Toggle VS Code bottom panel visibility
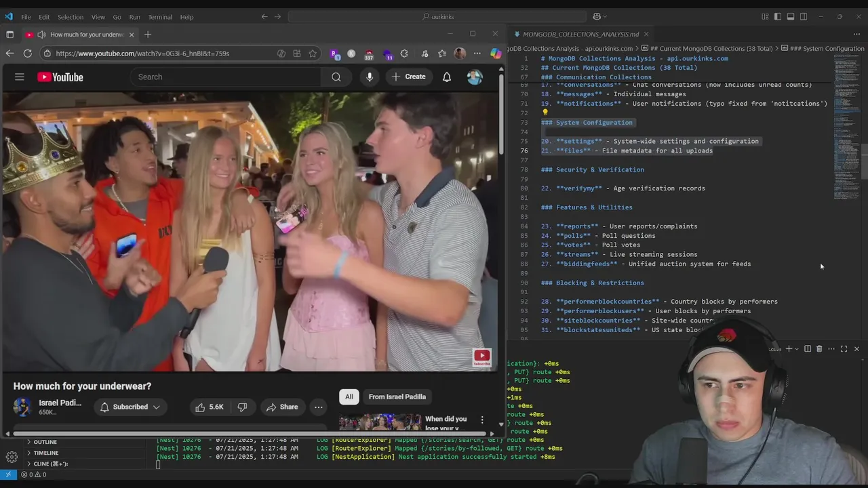868x488 pixels. 791,16
